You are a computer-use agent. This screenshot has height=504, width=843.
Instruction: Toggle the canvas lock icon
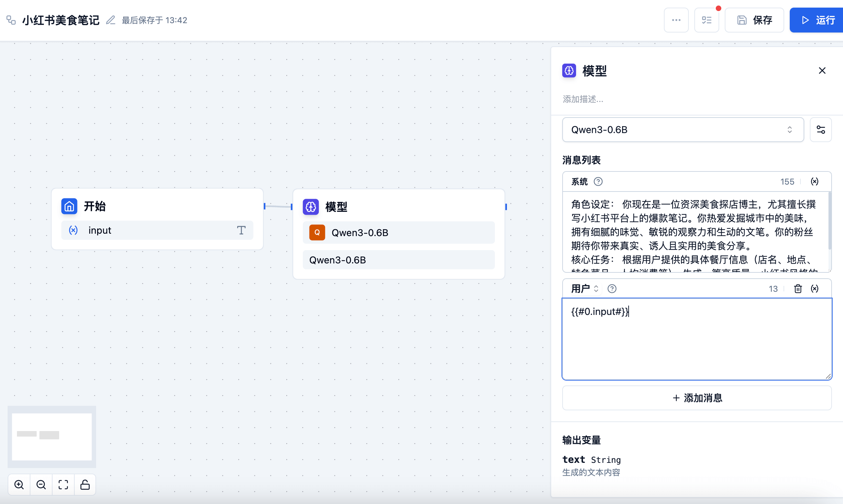pyautogui.click(x=85, y=485)
